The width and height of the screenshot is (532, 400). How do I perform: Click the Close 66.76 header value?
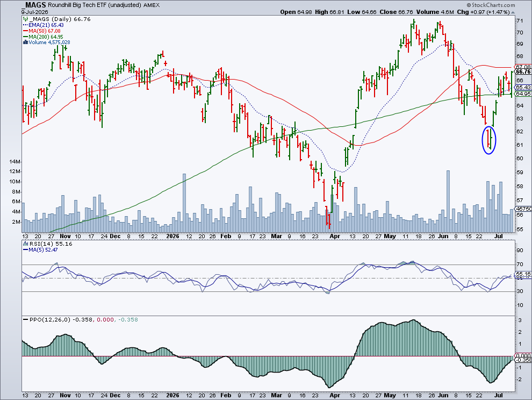[396, 12]
